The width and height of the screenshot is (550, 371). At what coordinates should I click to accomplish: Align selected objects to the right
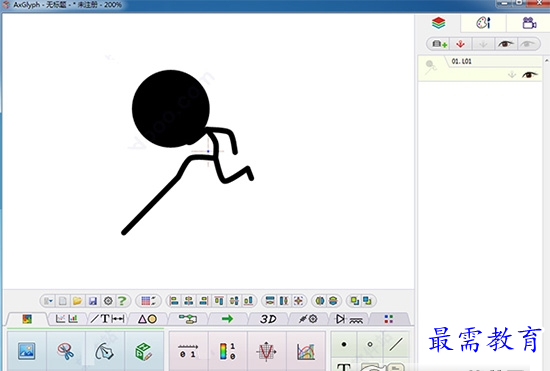tap(204, 301)
